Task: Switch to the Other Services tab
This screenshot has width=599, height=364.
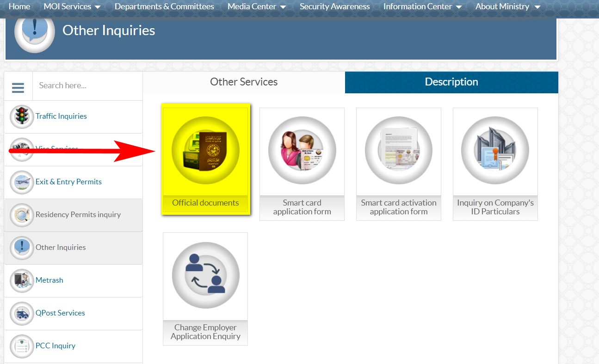Action: coord(244,82)
